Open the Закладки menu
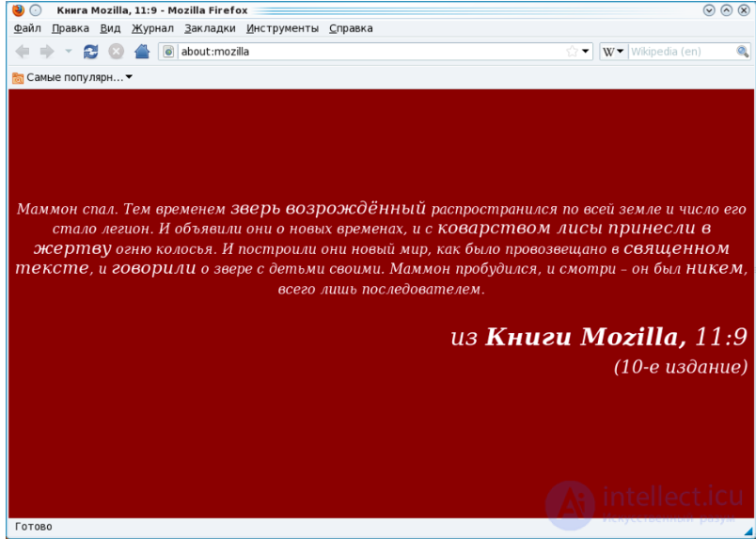This screenshot has width=756, height=539. coord(210,28)
